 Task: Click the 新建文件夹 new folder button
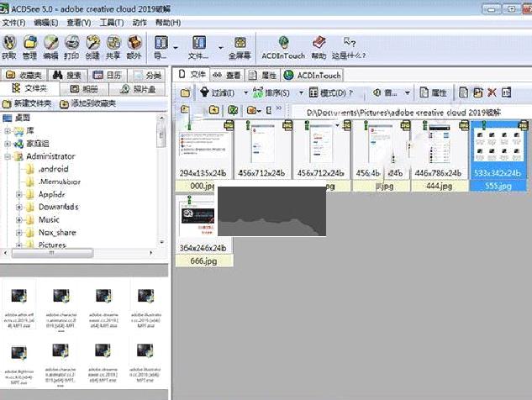(27, 103)
